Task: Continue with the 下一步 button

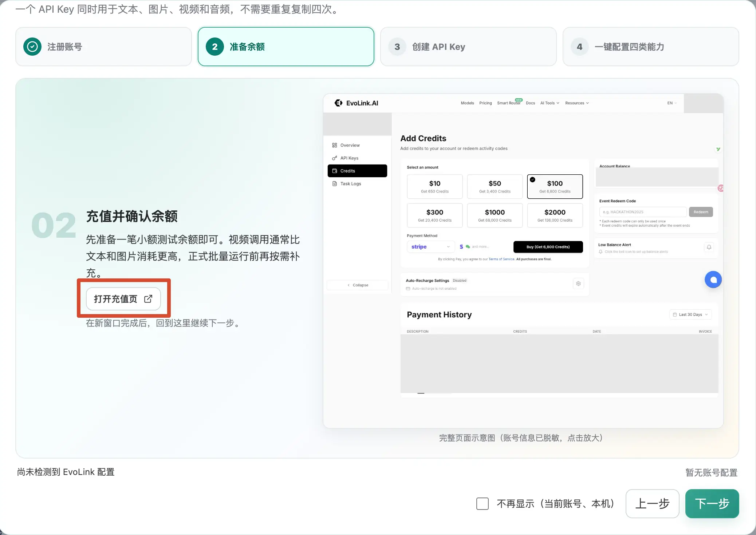Action: click(x=712, y=504)
